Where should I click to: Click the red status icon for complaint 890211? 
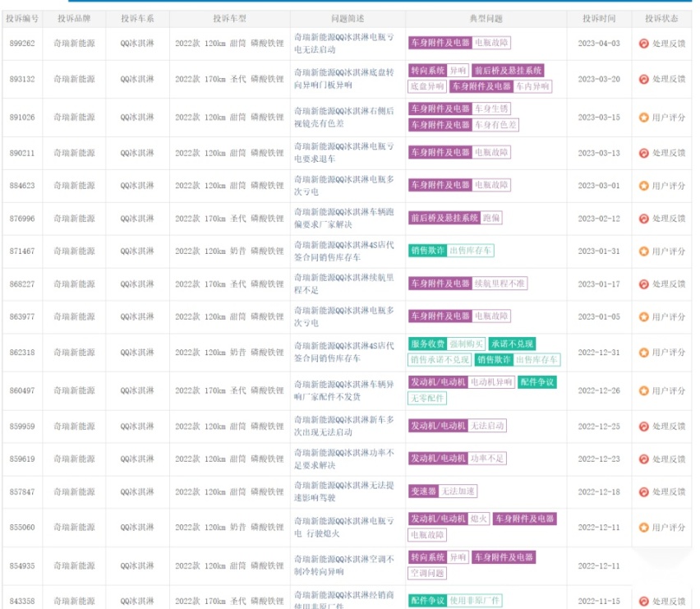tap(643, 153)
